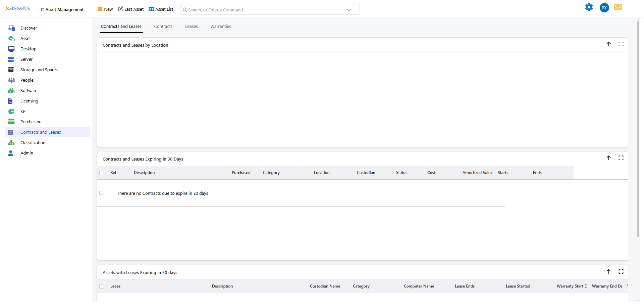The image size is (644, 306).
Task: Open the Leases tab
Action: tap(191, 26)
